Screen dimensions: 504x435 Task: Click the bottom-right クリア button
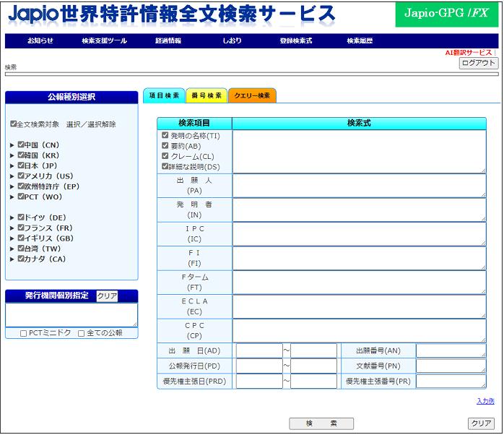[x=481, y=423]
